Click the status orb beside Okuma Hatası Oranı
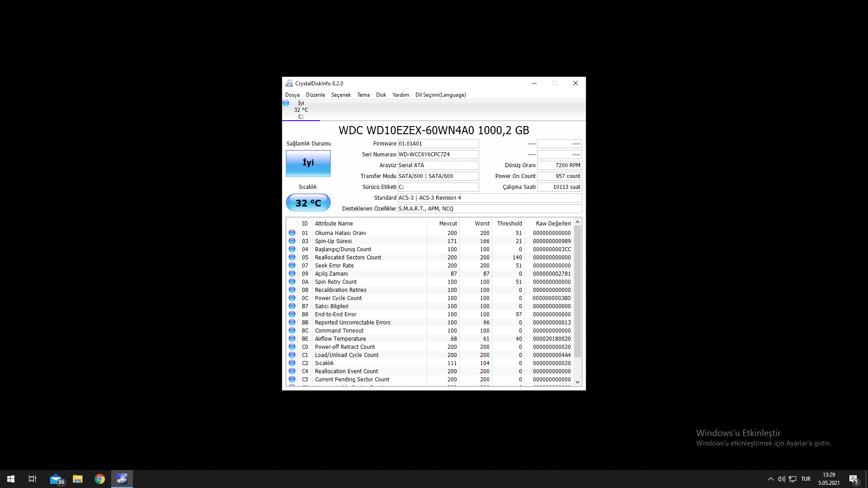This screenshot has height=488, width=868. [292, 233]
